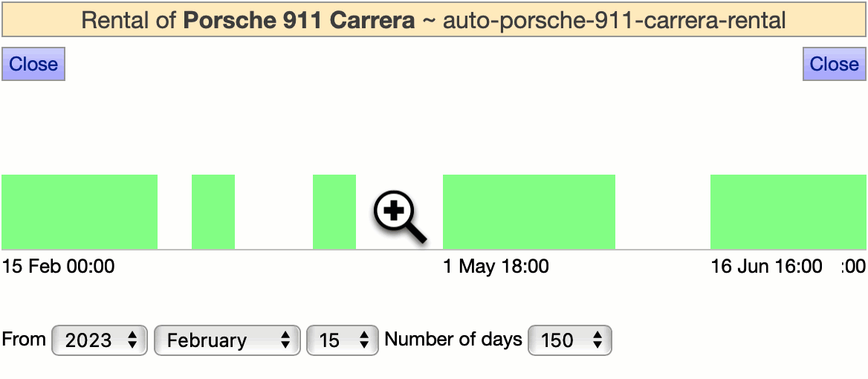Open the year dropdown showing 2023
The image size is (868, 379).
coord(100,340)
